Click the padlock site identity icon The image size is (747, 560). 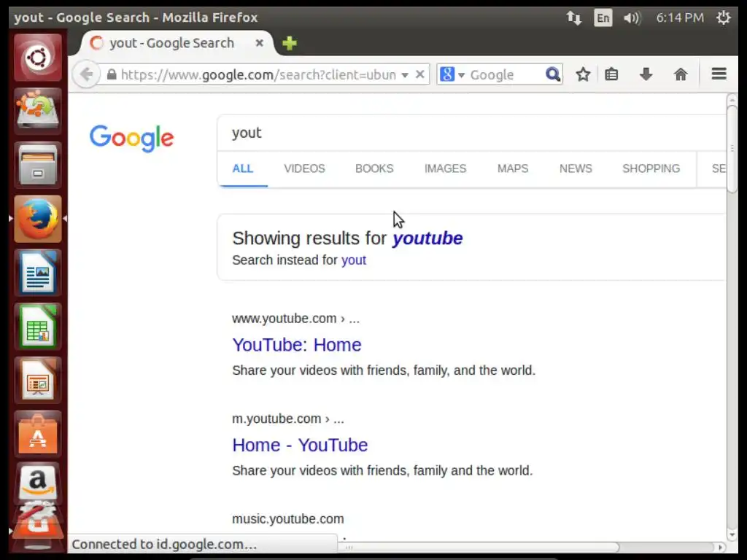tap(112, 75)
